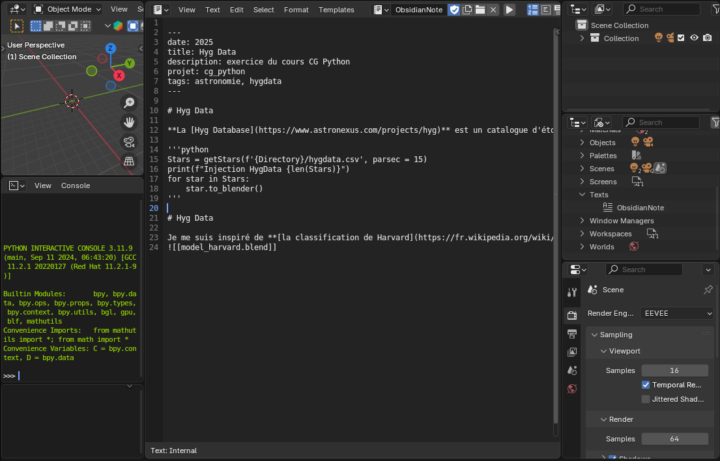Open Object Mode dropdown
This screenshot has height=461, width=720.
[68, 9]
